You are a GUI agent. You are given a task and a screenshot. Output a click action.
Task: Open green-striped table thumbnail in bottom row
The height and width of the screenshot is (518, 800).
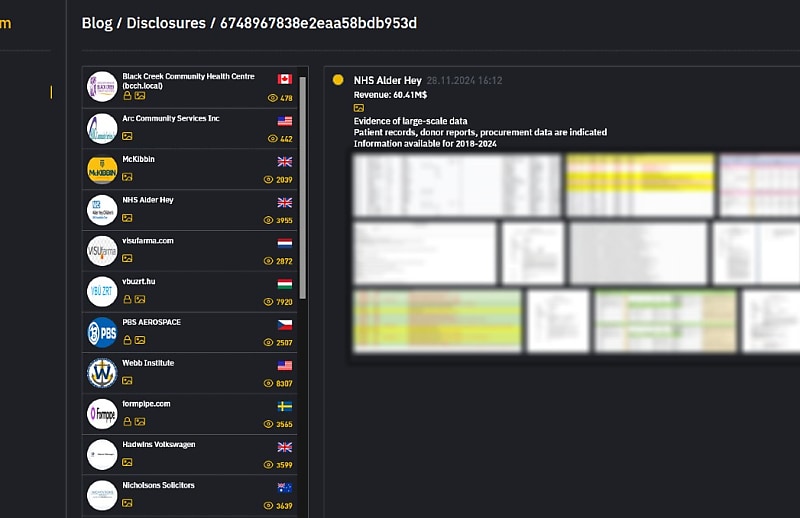coord(666,320)
